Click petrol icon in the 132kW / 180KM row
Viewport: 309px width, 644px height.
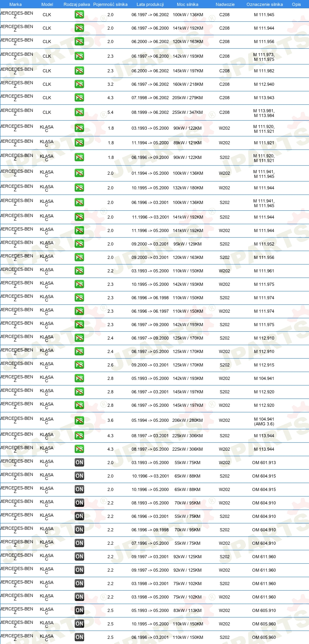79,188
